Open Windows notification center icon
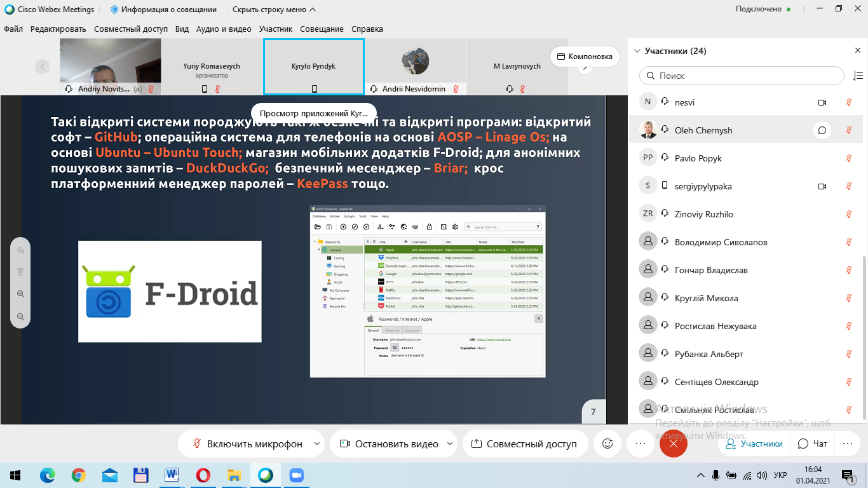868x488 pixels. tap(848, 475)
